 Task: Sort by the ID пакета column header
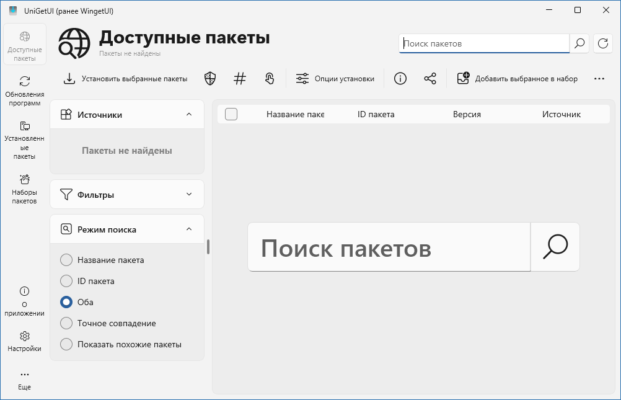click(x=376, y=114)
